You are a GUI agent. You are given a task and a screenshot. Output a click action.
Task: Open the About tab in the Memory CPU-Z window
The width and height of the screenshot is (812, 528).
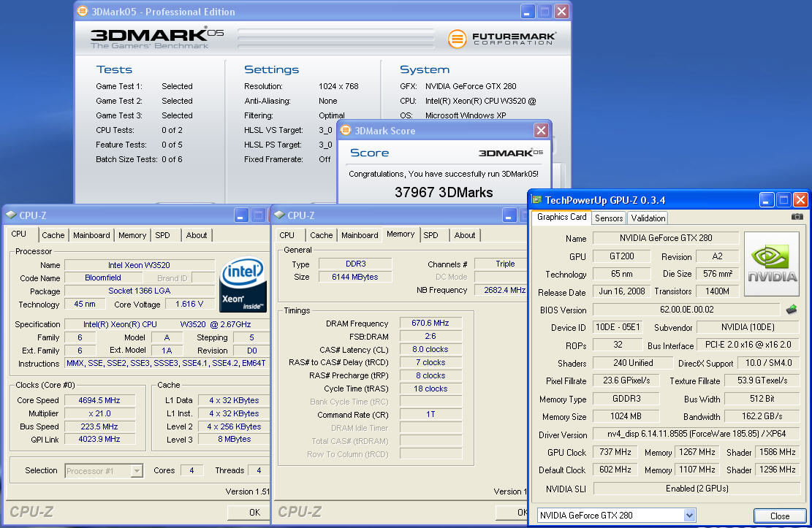pyautogui.click(x=465, y=235)
